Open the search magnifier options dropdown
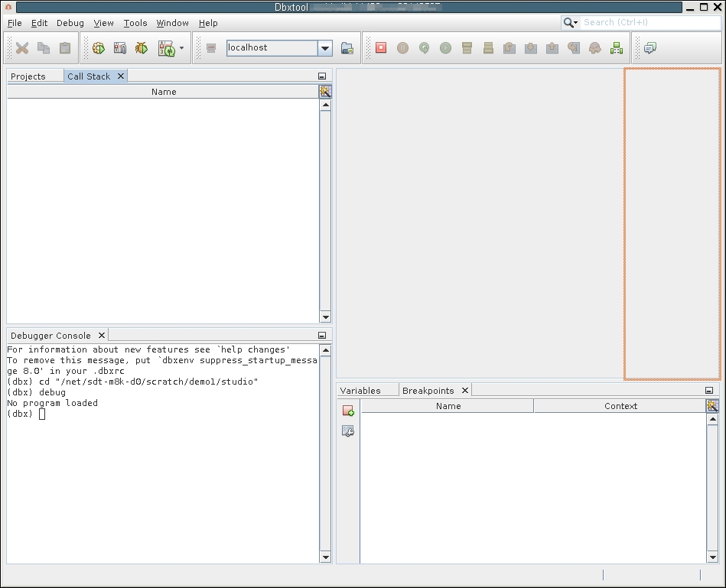 coord(571,22)
